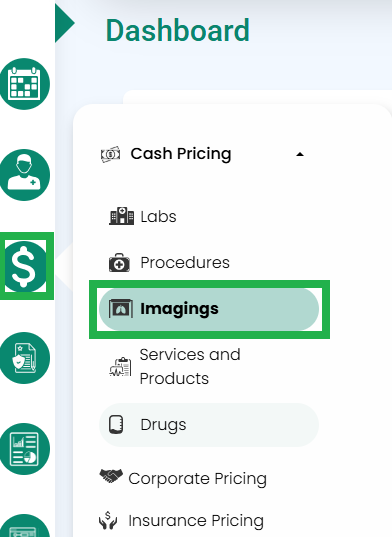
Task: Open the doctor profile sidebar icon
Action: click(24, 175)
